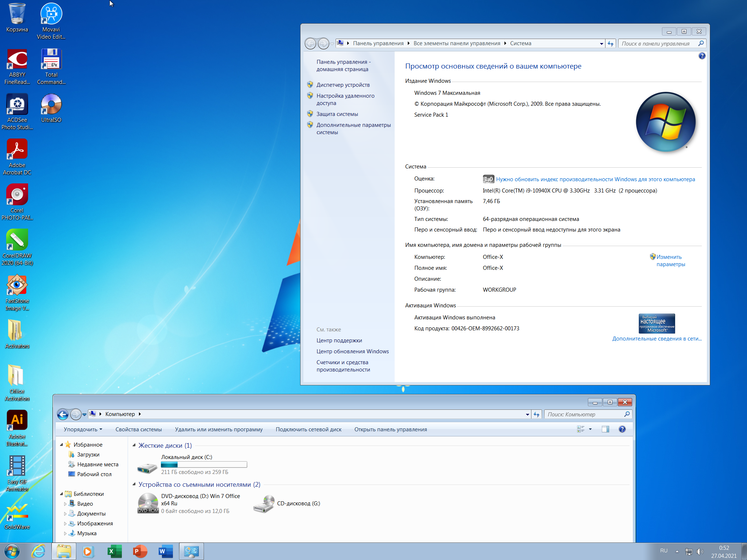Viewport: 747px width, 560px height.
Task: Select the FastStone Image Viewer desktop icon
Action: 17,293
